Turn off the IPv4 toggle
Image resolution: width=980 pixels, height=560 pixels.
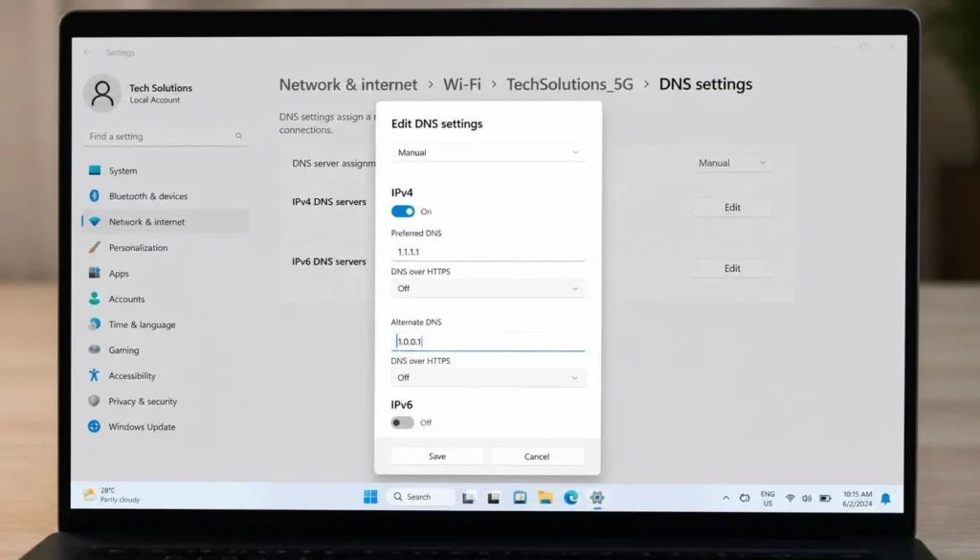point(403,212)
